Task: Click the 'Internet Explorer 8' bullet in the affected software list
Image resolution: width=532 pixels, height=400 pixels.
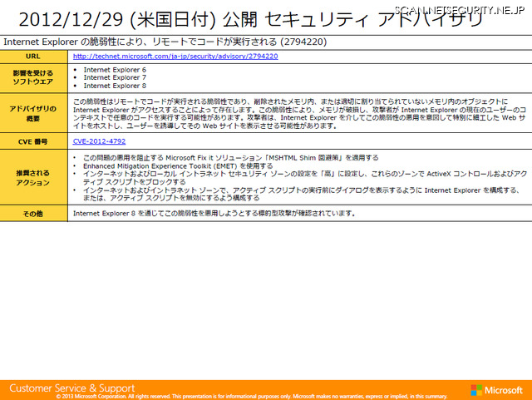Action: [115, 86]
